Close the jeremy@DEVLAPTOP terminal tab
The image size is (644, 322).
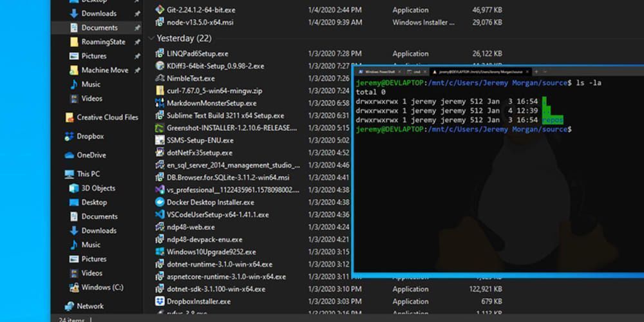(527, 72)
